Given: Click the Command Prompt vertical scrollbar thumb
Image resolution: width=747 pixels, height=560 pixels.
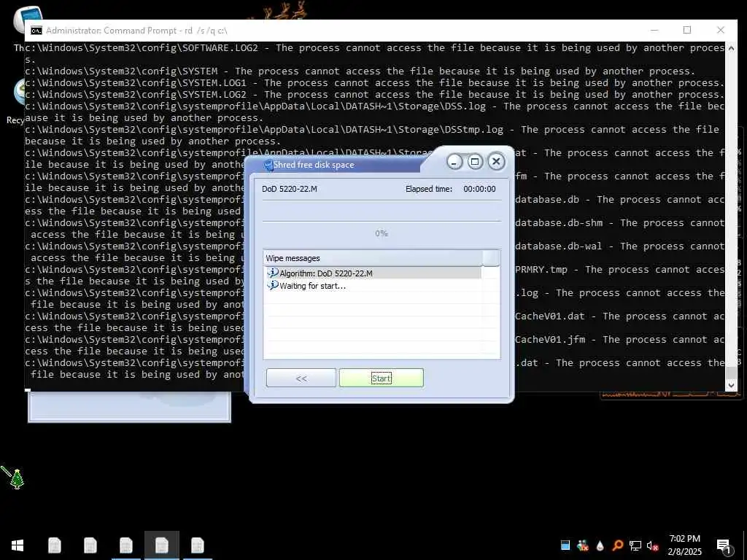Looking at the screenshot, I should point(731,373).
